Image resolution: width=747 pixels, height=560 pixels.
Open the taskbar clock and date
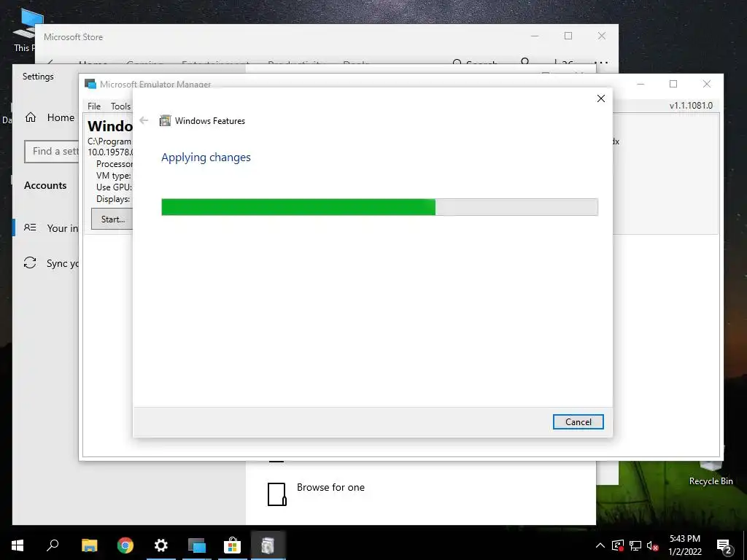point(684,545)
